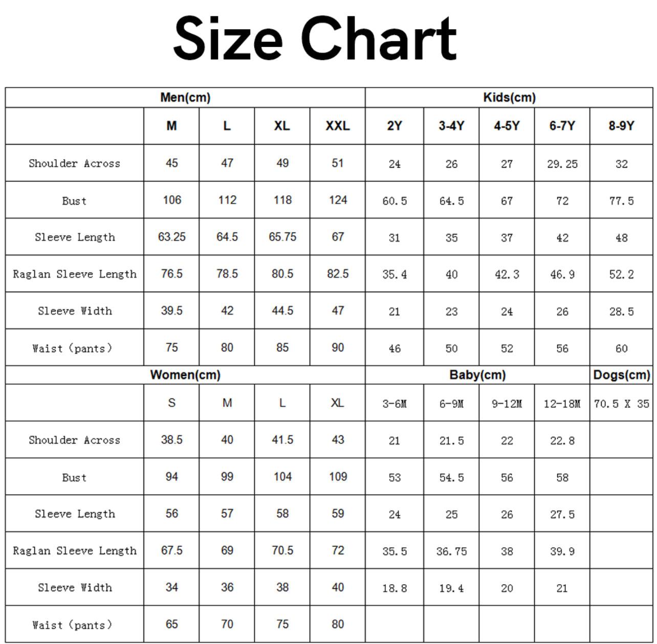Click the Women(cm) section header

coord(185,375)
